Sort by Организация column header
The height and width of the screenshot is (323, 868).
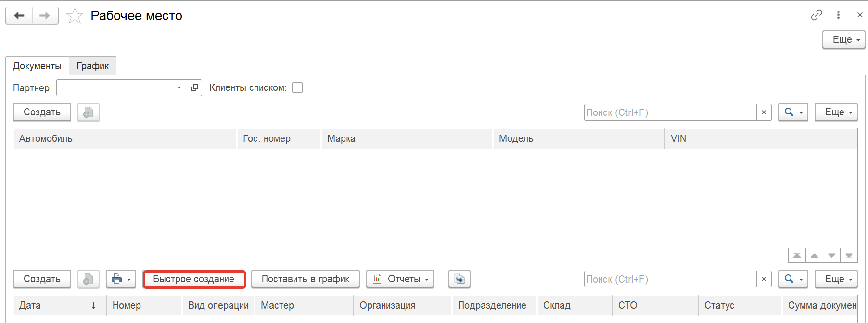[x=403, y=305]
